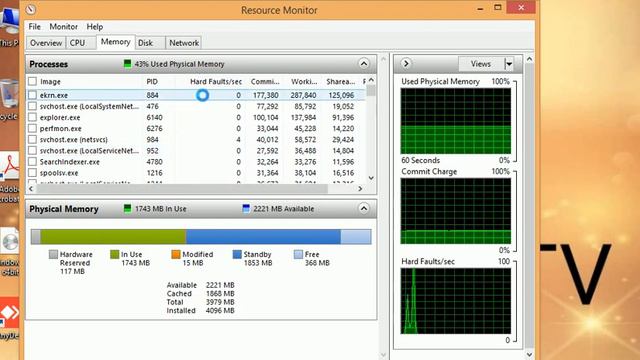
Task: Check the ekrn.exe process checkbox
Action: pos(33,95)
